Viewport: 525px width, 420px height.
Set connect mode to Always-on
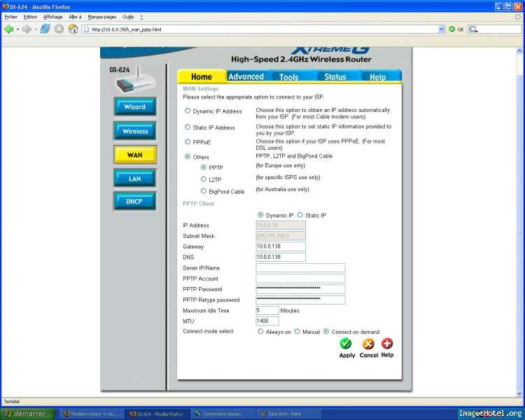click(260, 331)
